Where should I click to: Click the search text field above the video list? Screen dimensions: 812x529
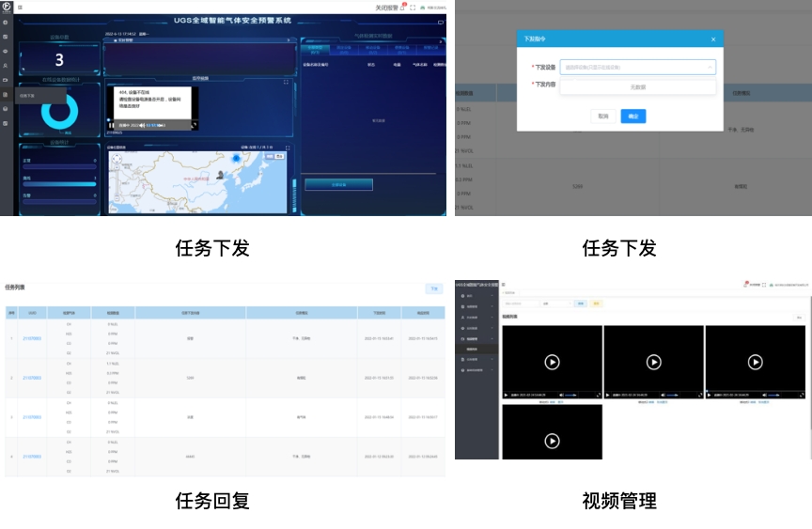(521, 303)
